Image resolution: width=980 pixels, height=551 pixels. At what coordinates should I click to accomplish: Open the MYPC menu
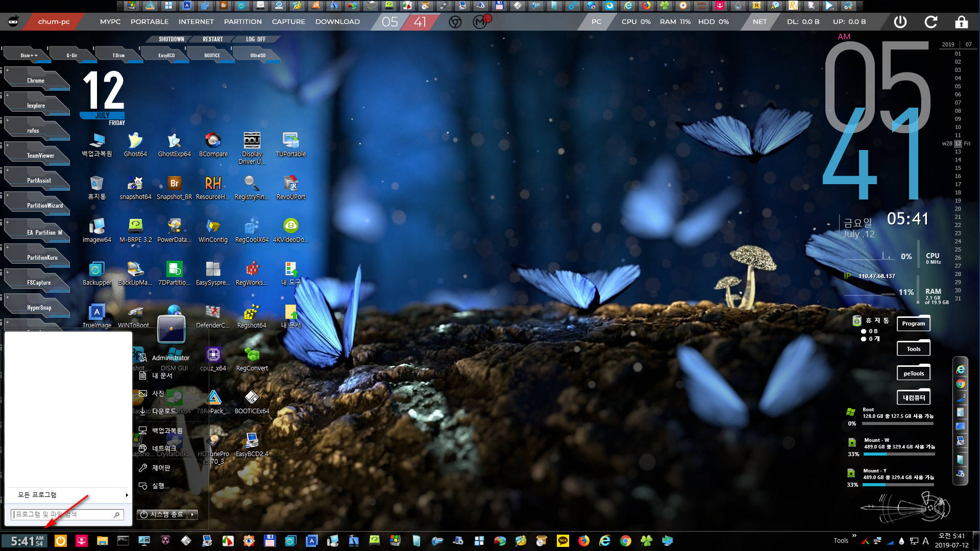(x=110, y=22)
